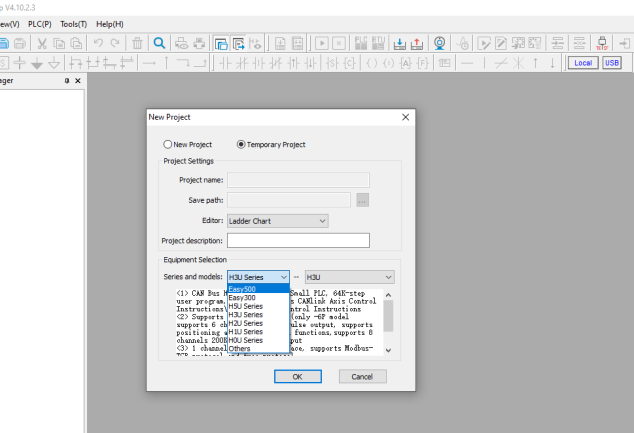This screenshot has width=634, height=433.
Task: Choose H3U Series from the open list
Action: coord(258,315)
